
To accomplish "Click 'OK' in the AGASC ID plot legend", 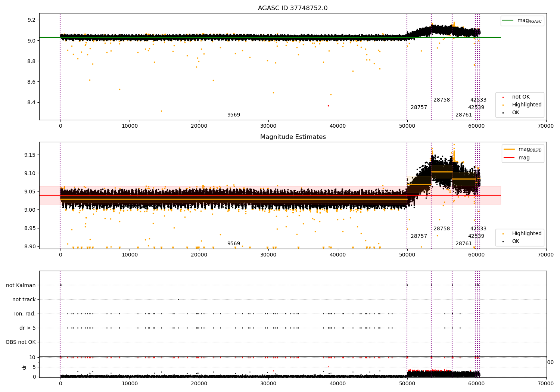I will click(x=511, y=113).
